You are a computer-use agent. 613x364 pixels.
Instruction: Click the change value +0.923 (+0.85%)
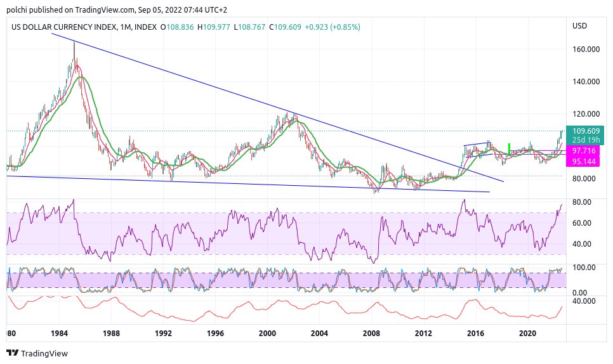(x=333, y=27)
